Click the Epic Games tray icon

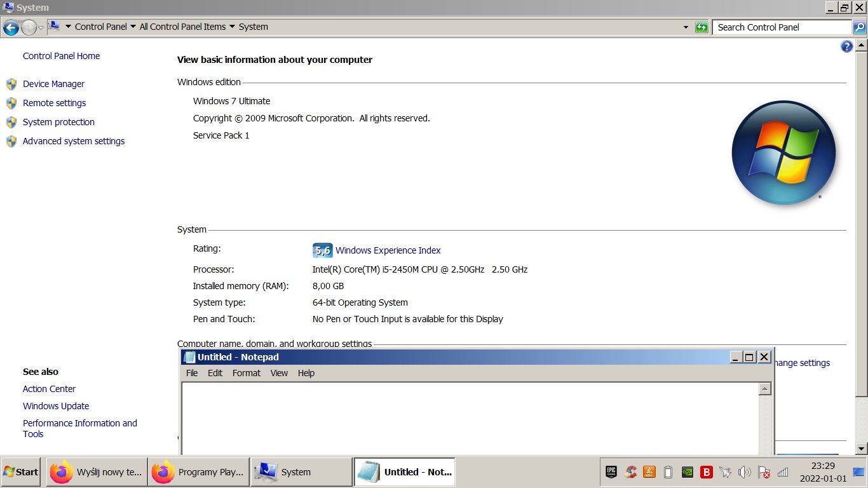pyautogui.click(x=611, y=472)
